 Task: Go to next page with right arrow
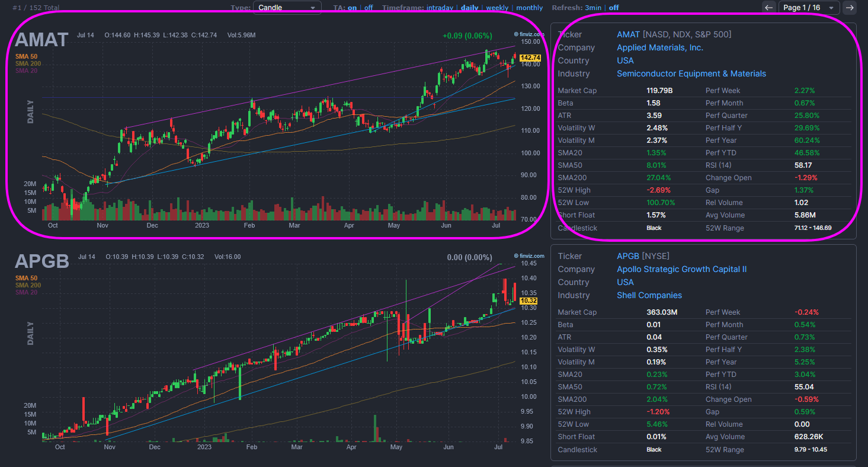(x=850, y=8)
